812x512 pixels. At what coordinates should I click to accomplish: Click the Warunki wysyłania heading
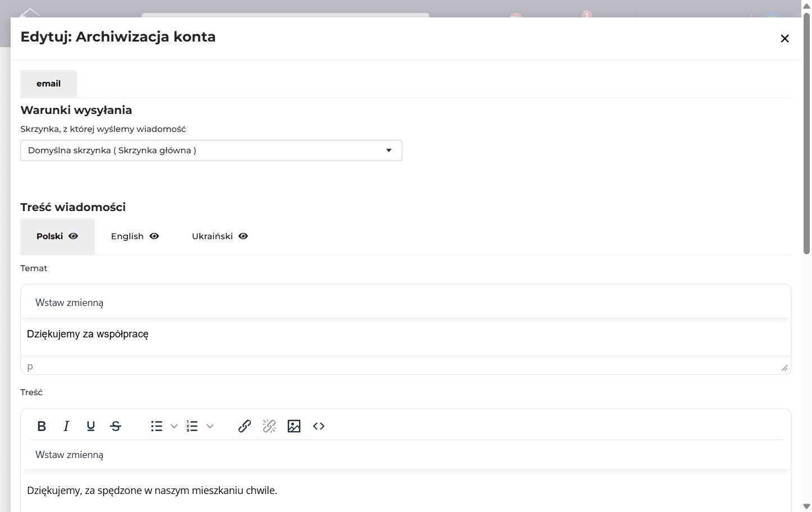[76, 110]
